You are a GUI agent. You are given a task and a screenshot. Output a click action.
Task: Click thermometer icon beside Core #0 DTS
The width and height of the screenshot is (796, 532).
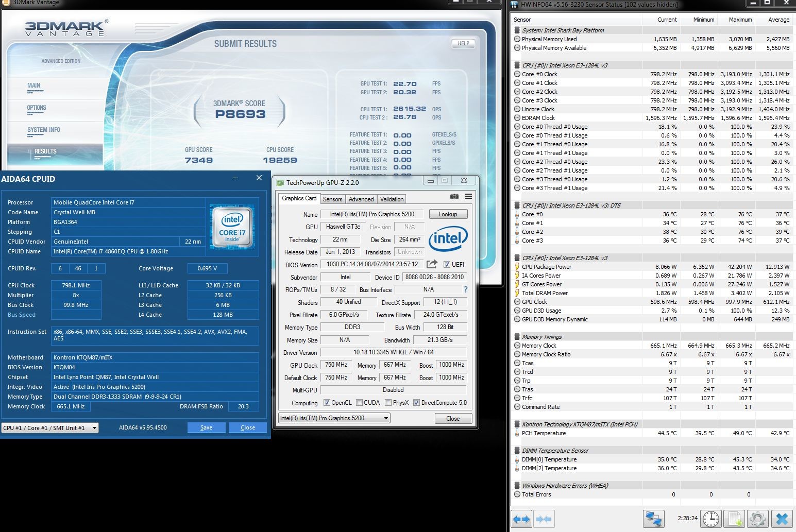point(517,214)
